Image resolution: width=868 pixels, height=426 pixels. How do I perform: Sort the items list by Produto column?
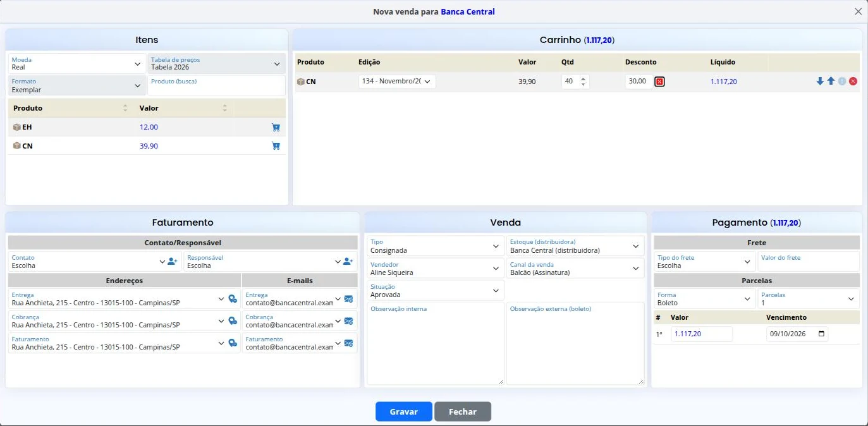point(125,108)
